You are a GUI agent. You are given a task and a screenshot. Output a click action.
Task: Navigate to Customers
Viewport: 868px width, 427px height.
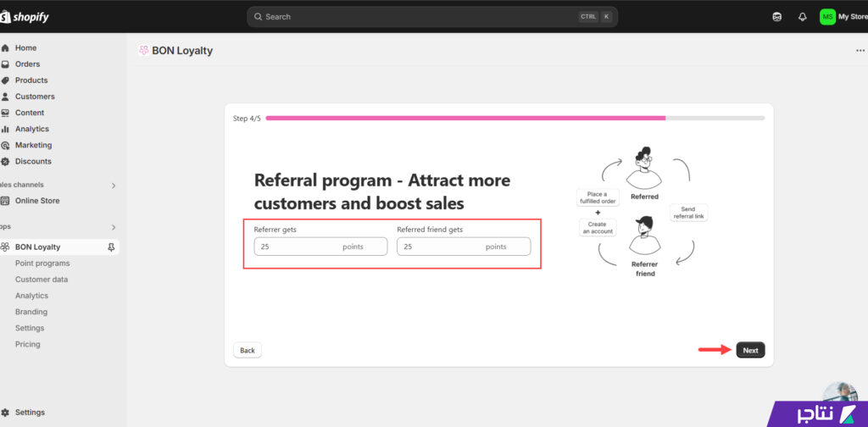click(35, 97)
